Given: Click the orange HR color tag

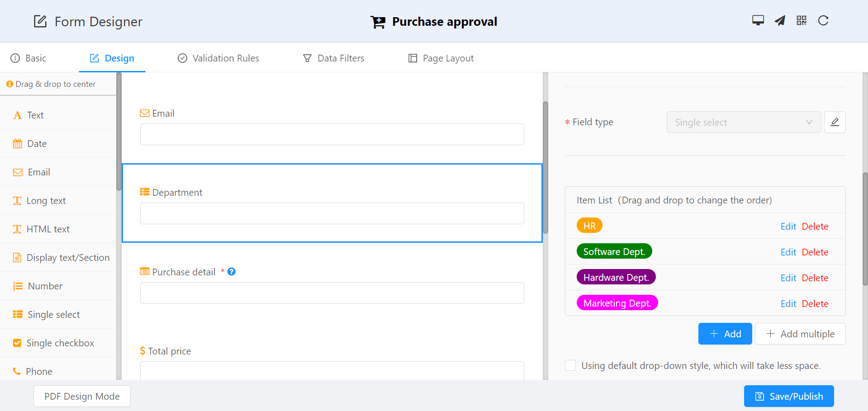Looking at the screenshot, I should pos(589,226).
